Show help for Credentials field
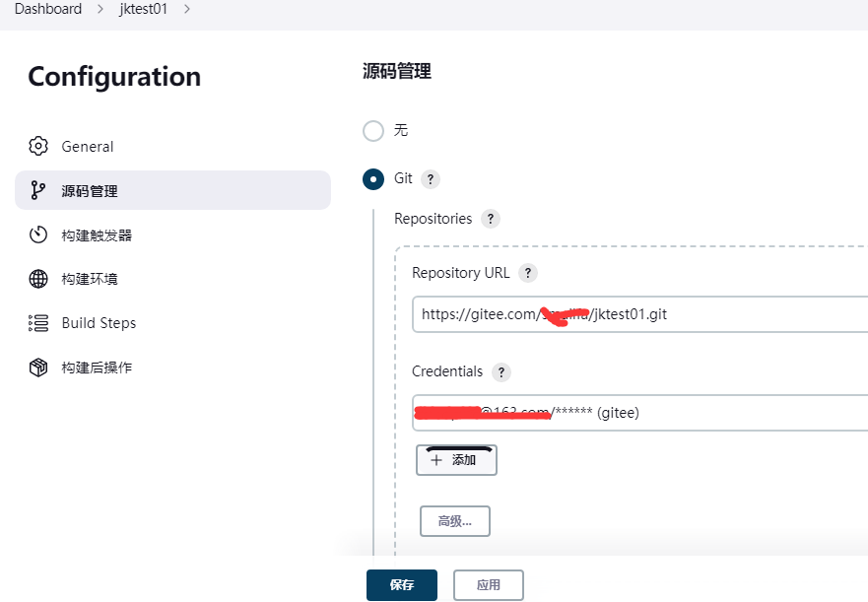The width and height of the screenshot is (868, 602). coord(501,372)
